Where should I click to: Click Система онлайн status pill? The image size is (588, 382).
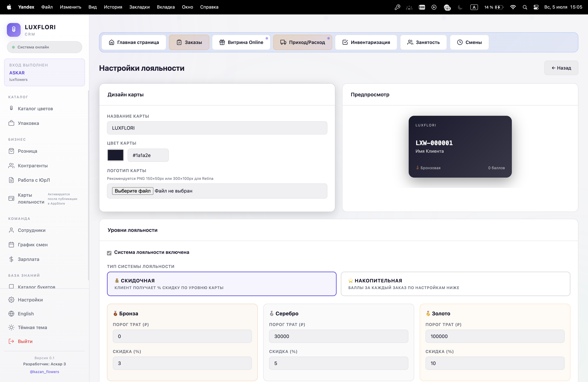coord(45,47)
